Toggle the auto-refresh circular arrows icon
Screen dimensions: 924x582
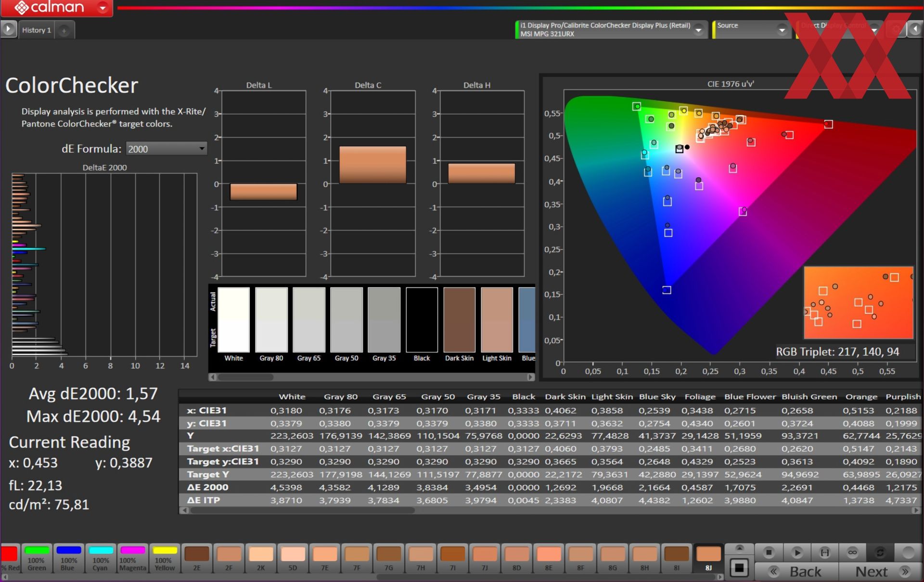(880, 552)
